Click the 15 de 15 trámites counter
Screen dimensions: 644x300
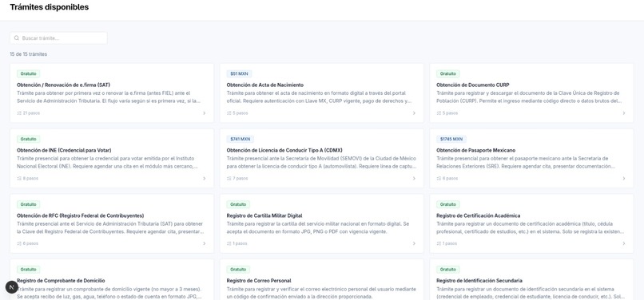(28, 54)
